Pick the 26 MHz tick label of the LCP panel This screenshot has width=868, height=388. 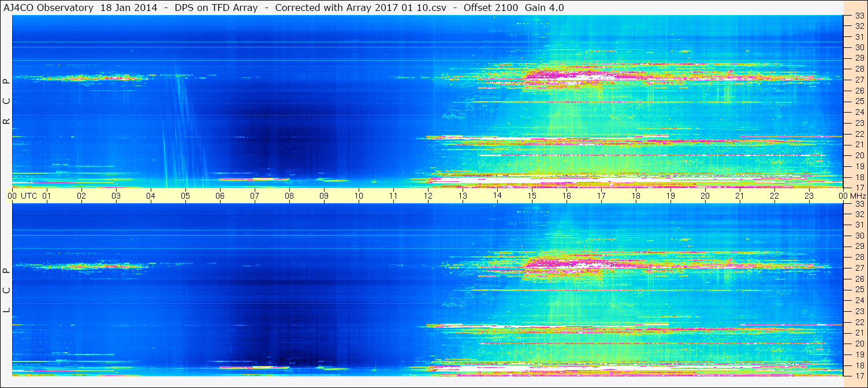(x=859, y=278)
